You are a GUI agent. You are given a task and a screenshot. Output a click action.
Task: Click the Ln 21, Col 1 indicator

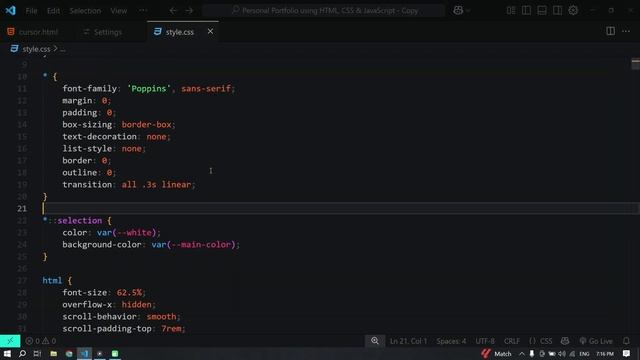coord(408,341)
